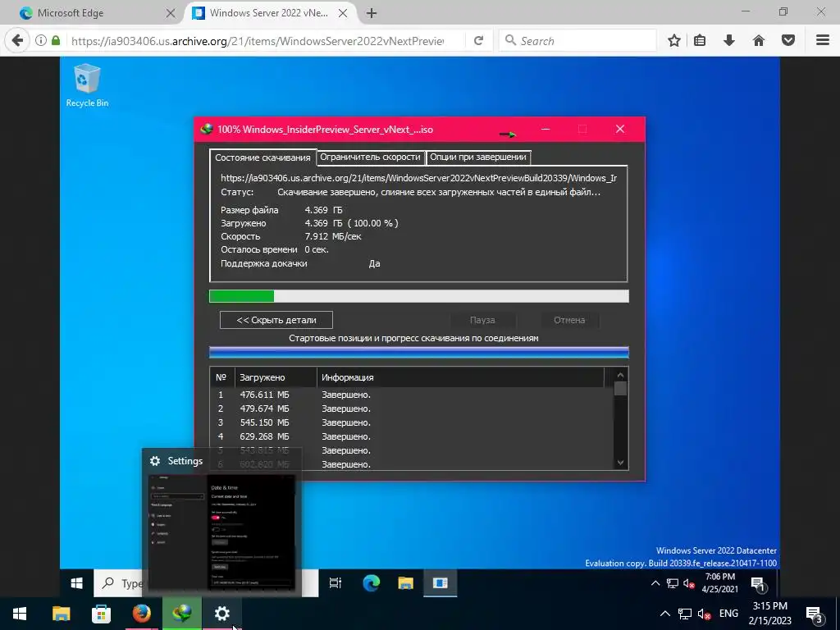Open Microsoft Store on host taskbar
The image size is (840, 630).
pos(101,614)
